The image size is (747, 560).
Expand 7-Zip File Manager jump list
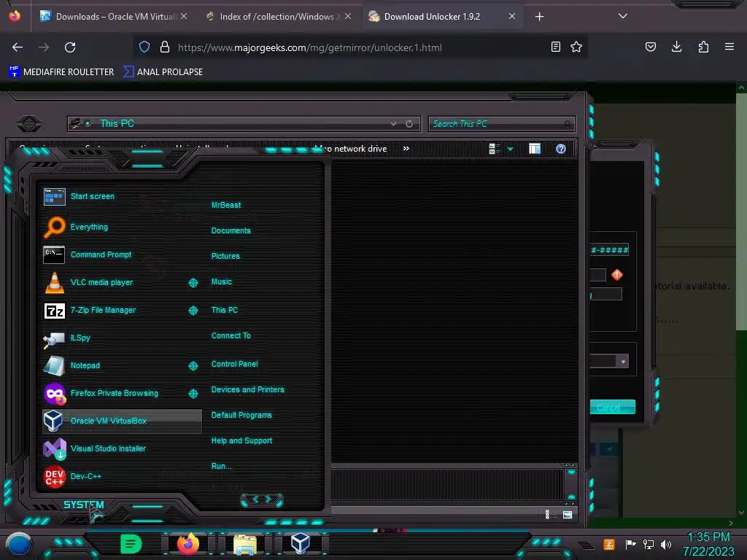[193, 311]
